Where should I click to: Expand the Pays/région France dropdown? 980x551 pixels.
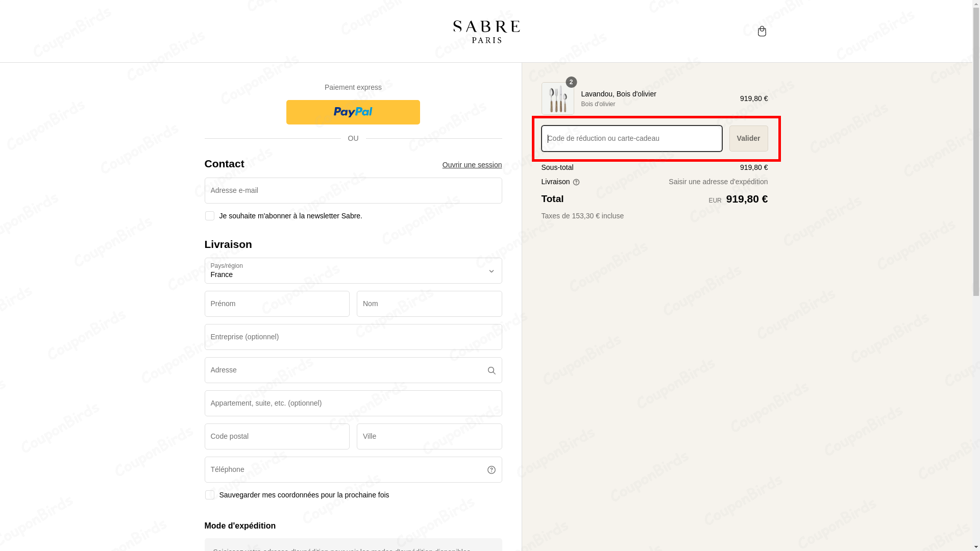pos(353,270)
